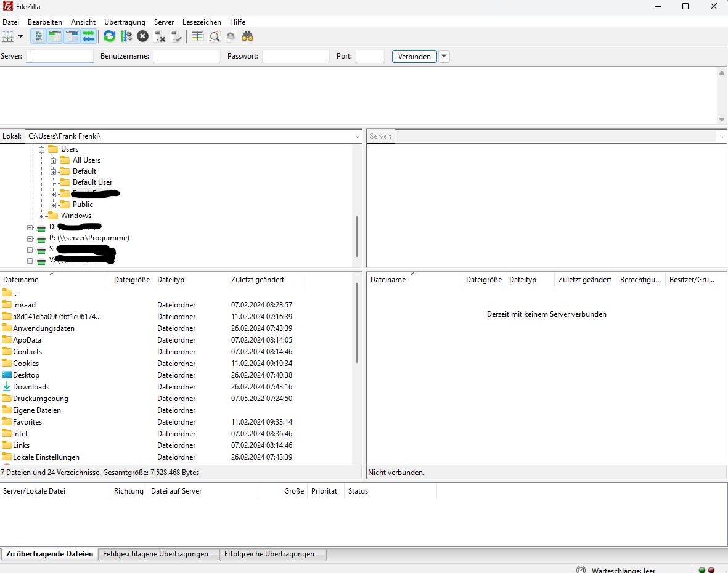The height and width of the screenshot is (573, 728).
Task: Select the Zu übertragende Dateien tab
Action: pos(49,554)
